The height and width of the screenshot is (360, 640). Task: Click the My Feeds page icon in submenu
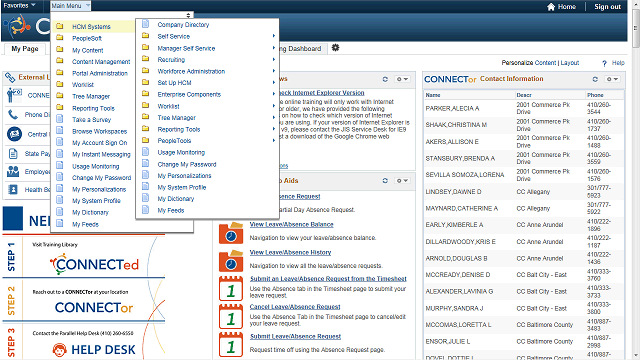click(145, 210)
